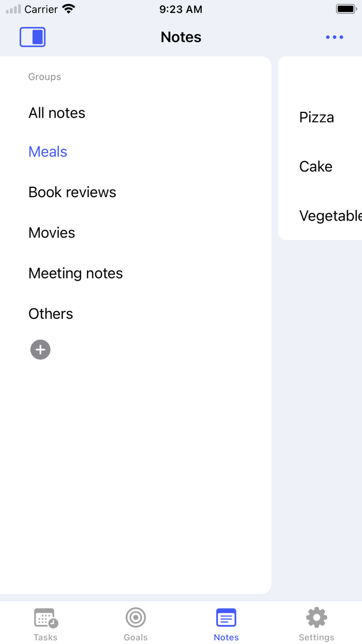362x644 pixels.
Task: Open the more options ellipsis menu
Action: 334,37
